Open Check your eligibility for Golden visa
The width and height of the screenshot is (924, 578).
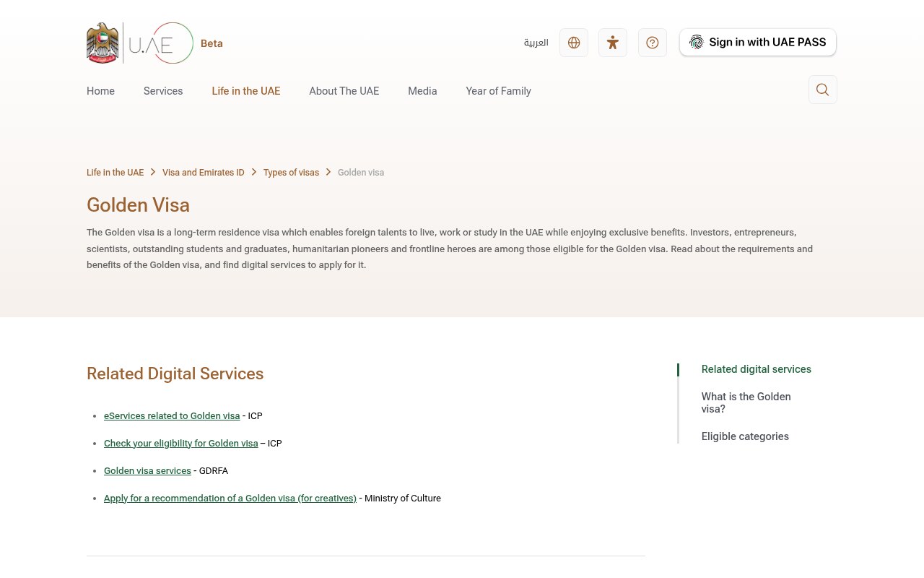181,444
